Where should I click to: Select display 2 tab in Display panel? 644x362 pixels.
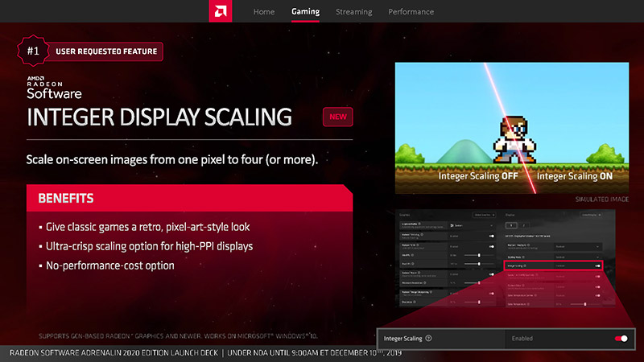[524, 225]
